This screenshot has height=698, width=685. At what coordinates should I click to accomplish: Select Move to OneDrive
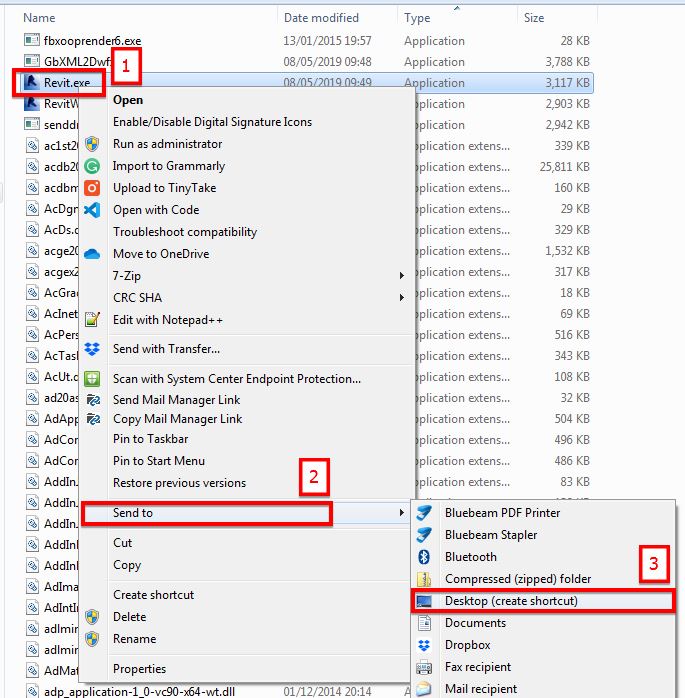[x=161, y=254]
